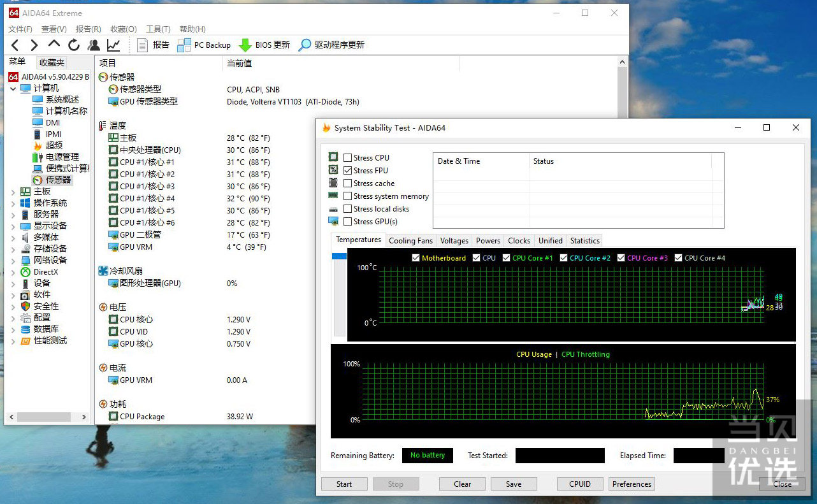817x504 pixels.
Task: Click the DirectX Xbox icon
Action: [x=25, y=271]
